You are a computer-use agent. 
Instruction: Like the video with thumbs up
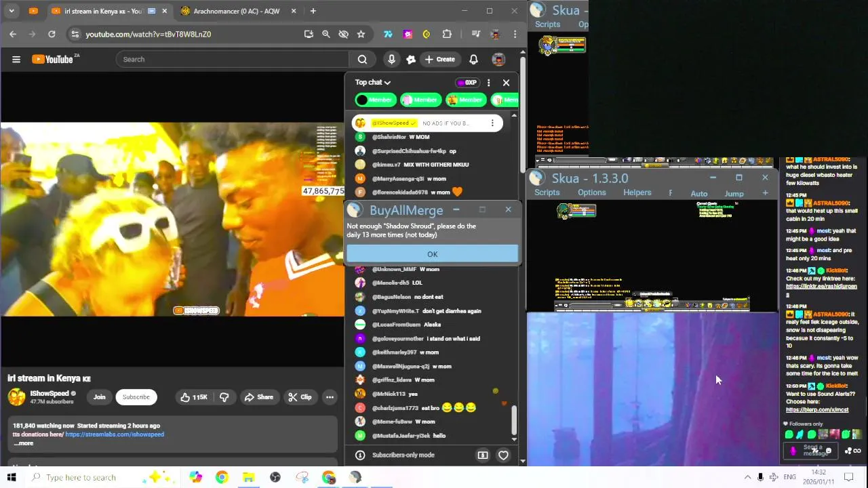tap(193, 397)
